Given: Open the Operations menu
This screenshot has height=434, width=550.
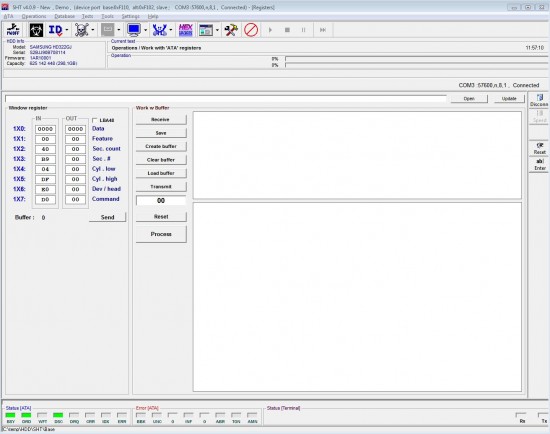Looking at the screenshot, I should [34, 16].
